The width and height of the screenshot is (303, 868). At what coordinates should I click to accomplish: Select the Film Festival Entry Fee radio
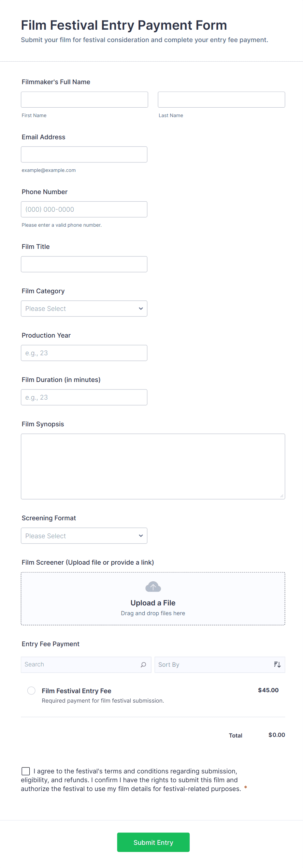coord(31,691)
